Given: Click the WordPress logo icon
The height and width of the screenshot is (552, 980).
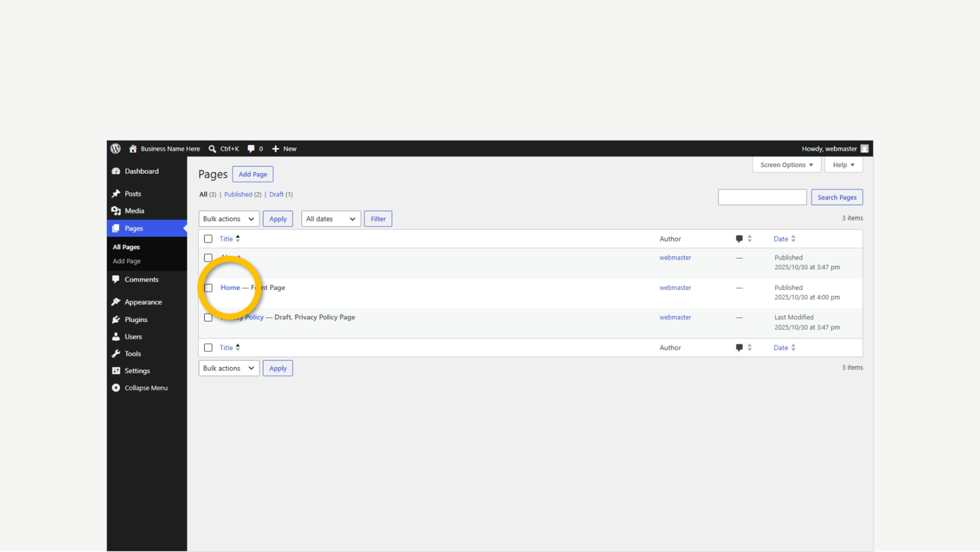Looking at the screenshot, I should (x=115, y=149).
